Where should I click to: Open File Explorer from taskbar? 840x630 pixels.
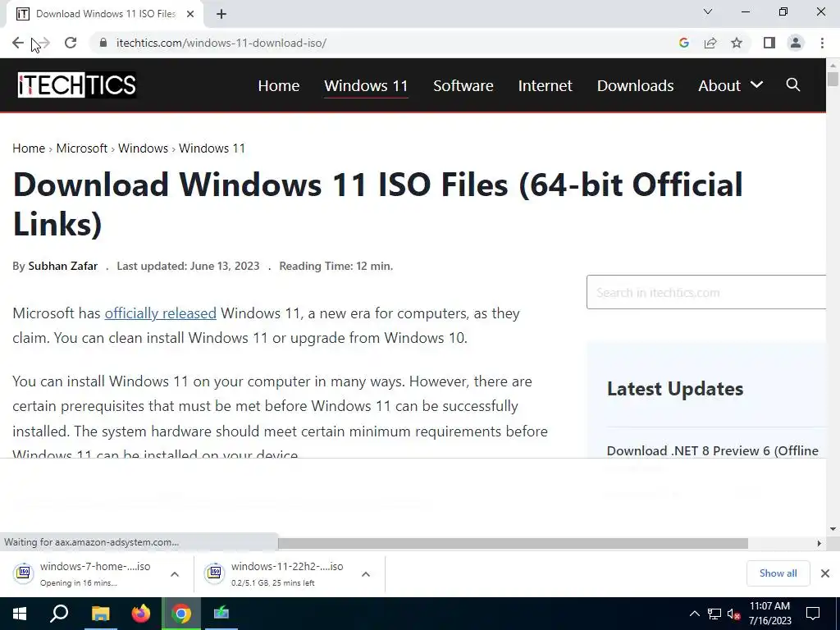(x=100, y=614)
